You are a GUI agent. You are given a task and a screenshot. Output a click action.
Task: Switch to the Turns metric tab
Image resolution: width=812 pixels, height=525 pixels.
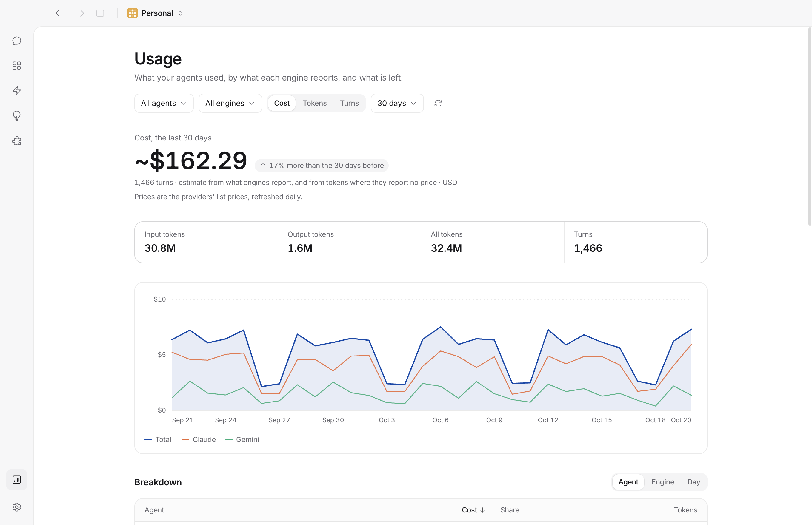349,103
